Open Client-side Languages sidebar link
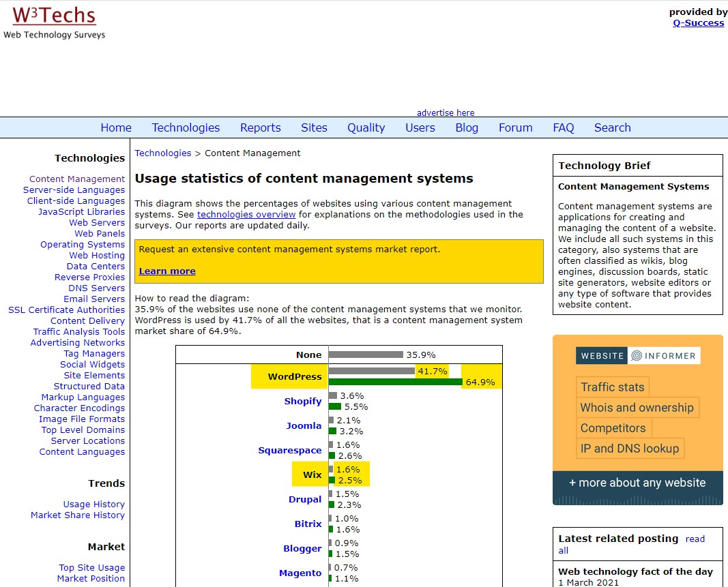The width and height of the screenshot is (728, 587). [76, 201]
